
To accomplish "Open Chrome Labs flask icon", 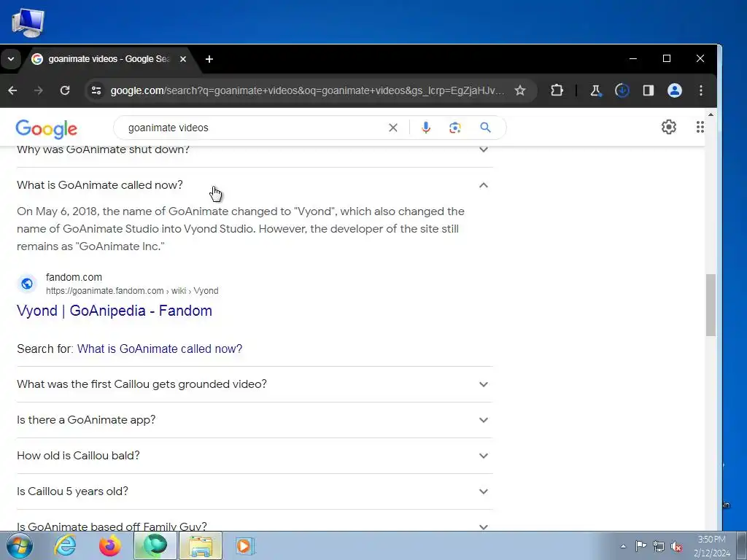I will [x=595, y=90].
